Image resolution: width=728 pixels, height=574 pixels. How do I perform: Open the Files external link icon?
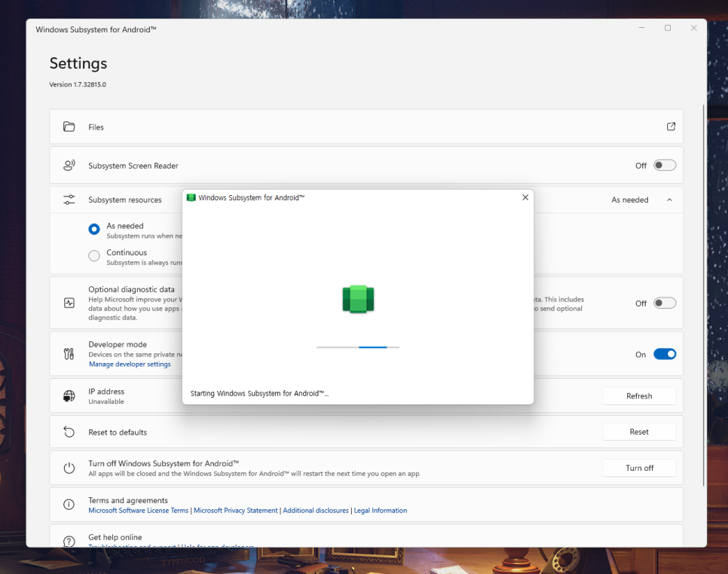click(671, 127)
